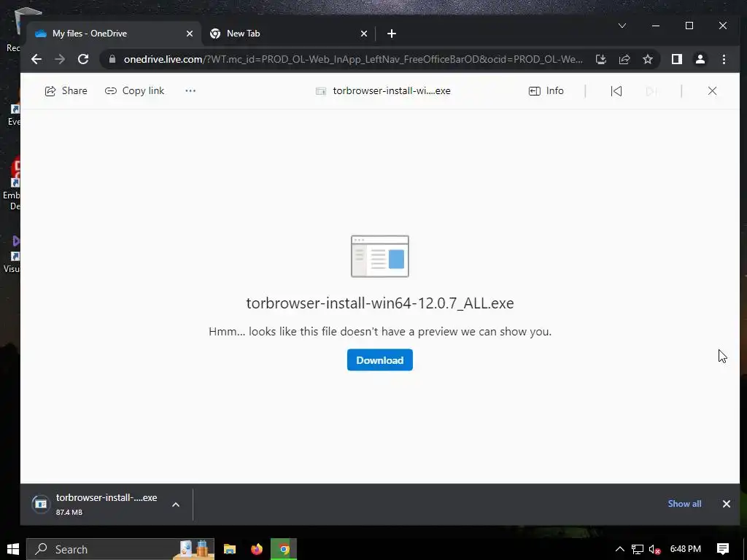Click the no-preview message text

pos(379,332)
